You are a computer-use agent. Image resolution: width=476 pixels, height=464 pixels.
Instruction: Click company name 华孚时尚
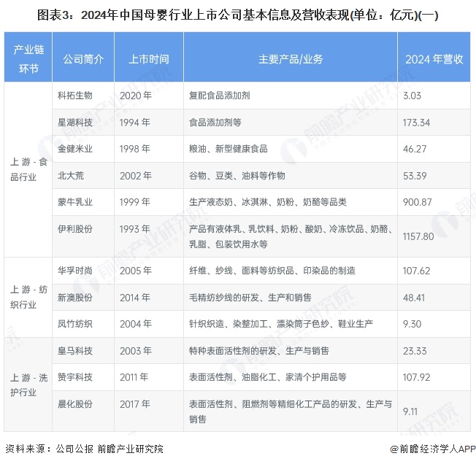(x=75, y=271)
